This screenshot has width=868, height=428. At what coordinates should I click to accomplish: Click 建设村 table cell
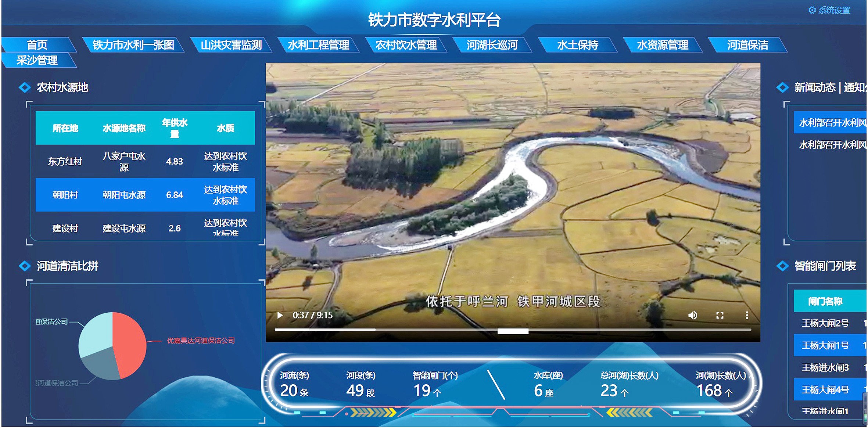[65, 228]
